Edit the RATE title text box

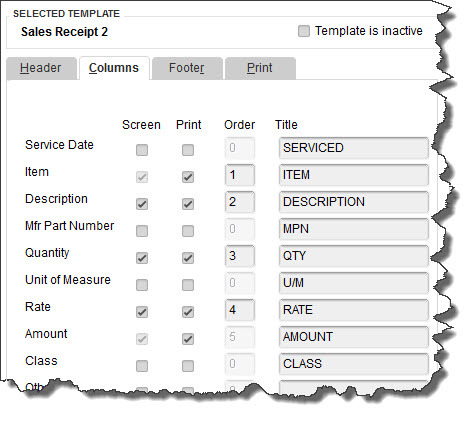pos(354,310)
